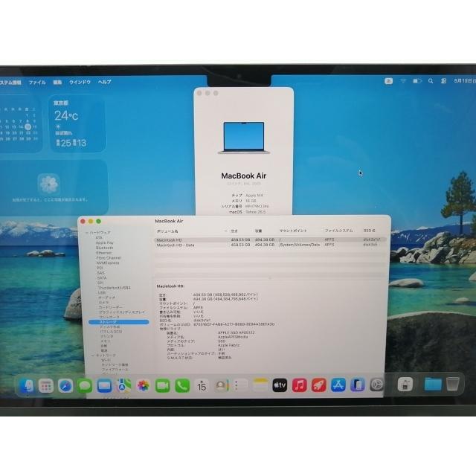The width and height of the screenshot is (476, 476).
Task: Open the Trash in Dock
Action: 453,385
